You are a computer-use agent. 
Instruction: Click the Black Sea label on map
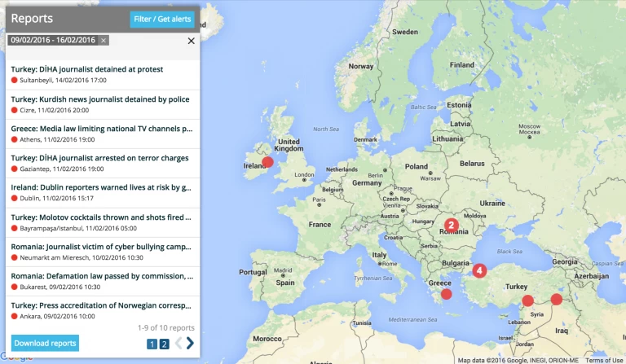pos(509,252)
